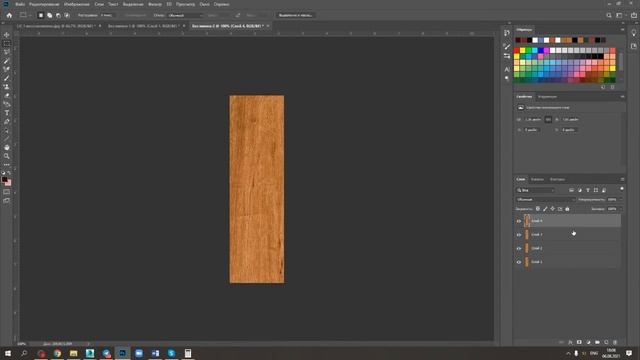Open the Character panel A icon
The image size is (640, 360).
pos(507,69)
